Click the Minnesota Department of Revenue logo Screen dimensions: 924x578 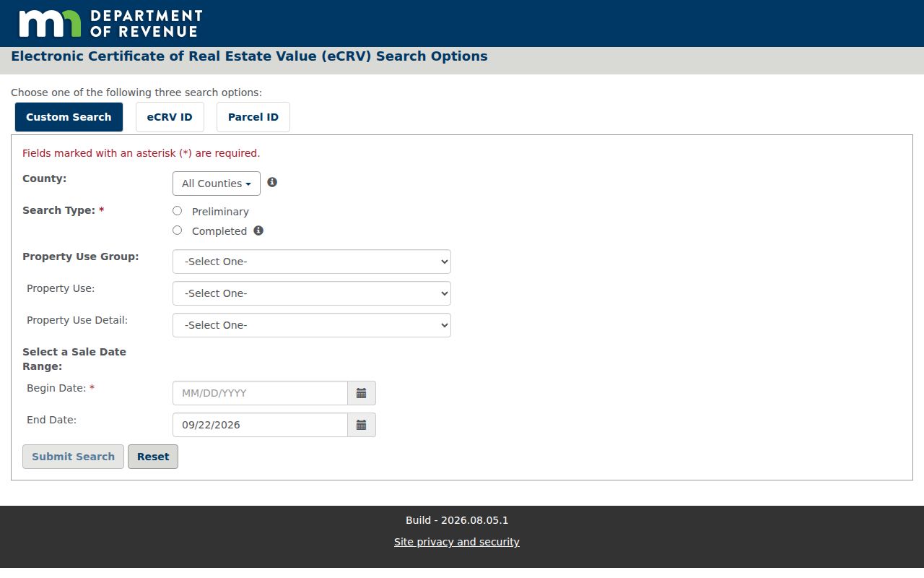point(110,23)
